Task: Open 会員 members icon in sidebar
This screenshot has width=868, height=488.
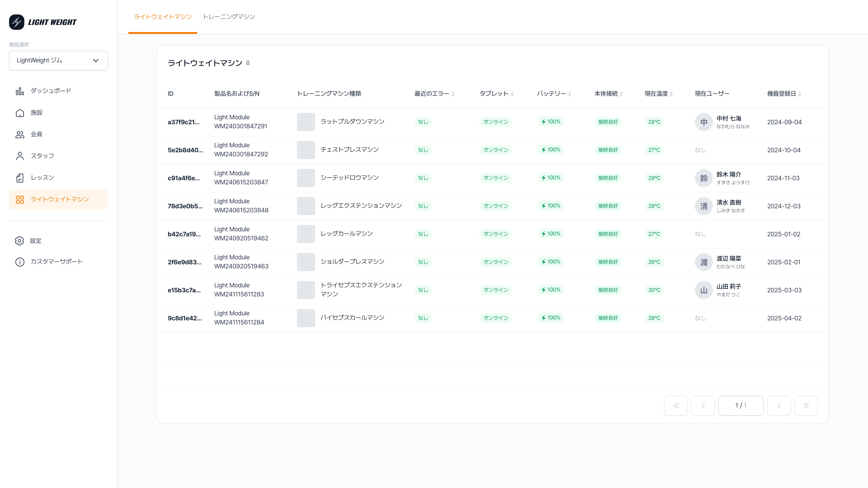Action: coord(20,134)
